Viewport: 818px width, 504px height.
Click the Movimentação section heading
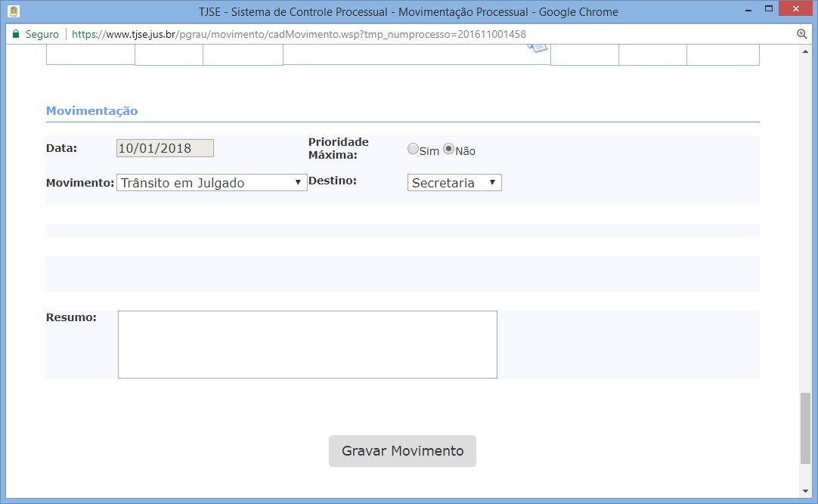click(x=91, y=111)
